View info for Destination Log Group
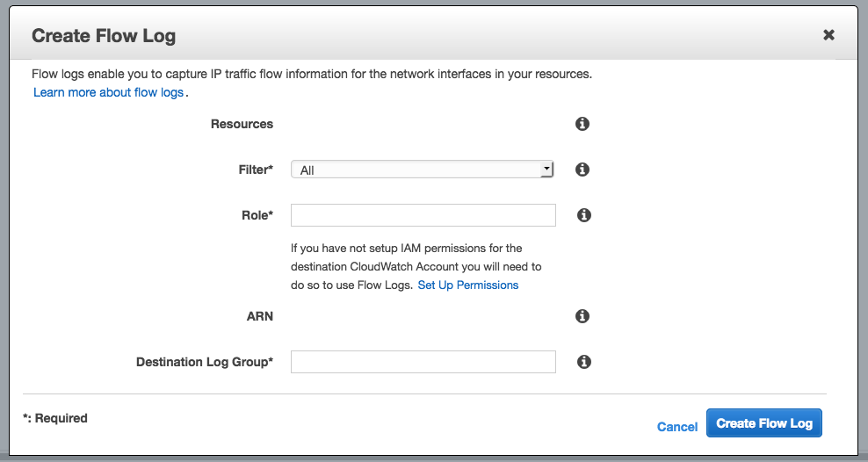The image size is (868, 462). click(x=584, y=362)
